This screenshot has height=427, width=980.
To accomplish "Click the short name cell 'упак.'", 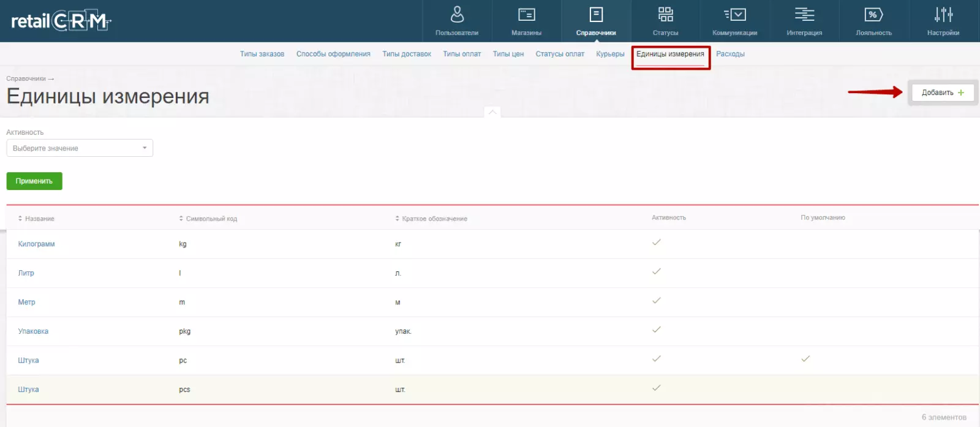I will click(x=403, y=331).
